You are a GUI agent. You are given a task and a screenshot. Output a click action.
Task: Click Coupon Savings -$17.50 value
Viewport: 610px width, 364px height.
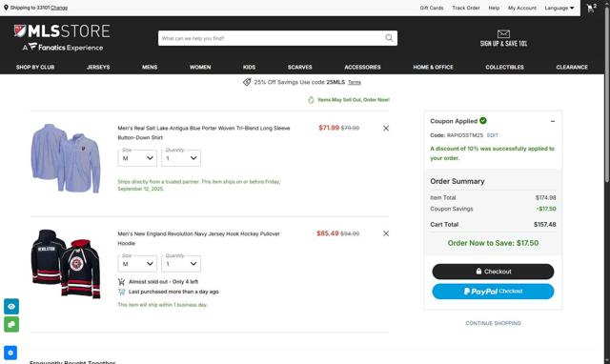coord(546,209)
